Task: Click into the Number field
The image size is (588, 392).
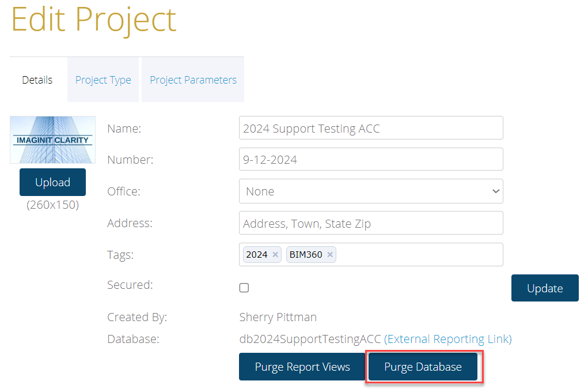Action: click(x=371, y=160)
